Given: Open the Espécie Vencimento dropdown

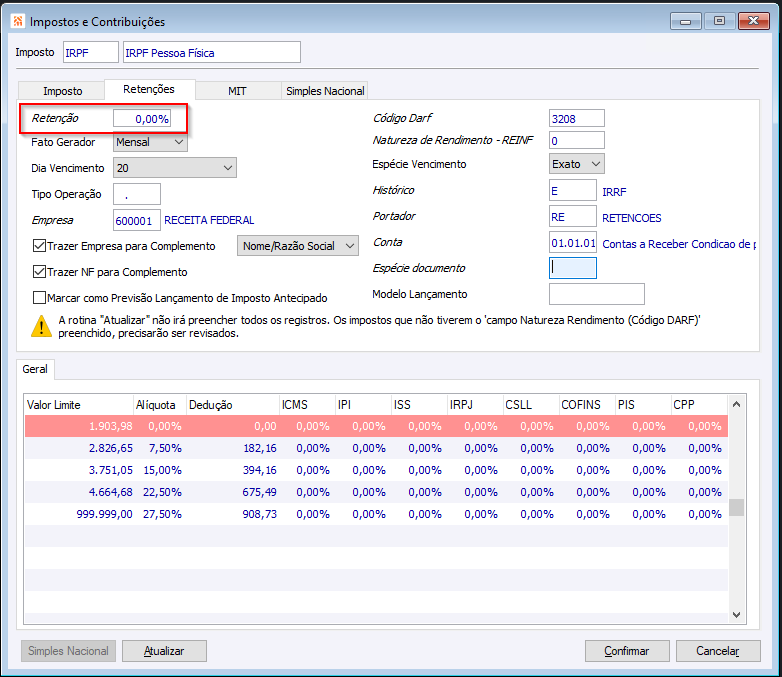Looking at the screenshot, I should coord(577,164).
